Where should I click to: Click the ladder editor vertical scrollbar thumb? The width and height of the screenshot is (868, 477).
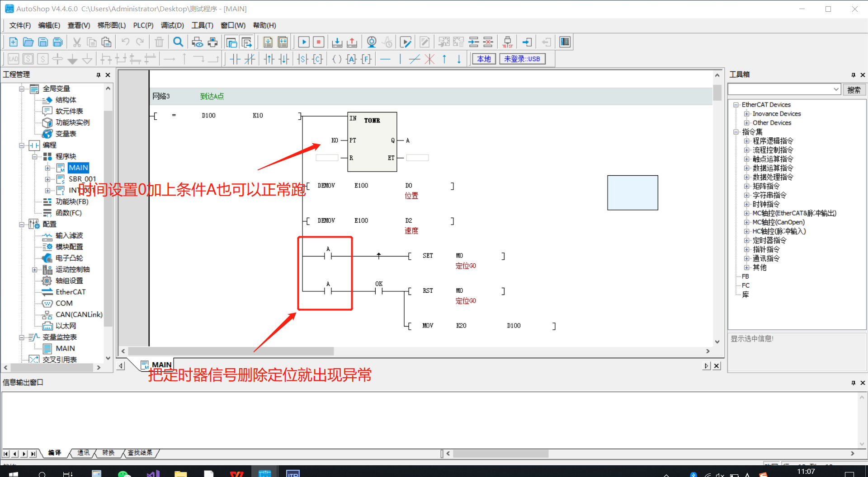(717, 93)
